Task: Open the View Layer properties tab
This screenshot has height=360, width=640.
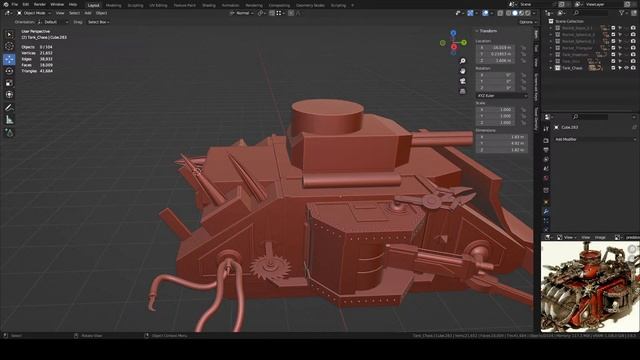Action: (x=546, y=159)
